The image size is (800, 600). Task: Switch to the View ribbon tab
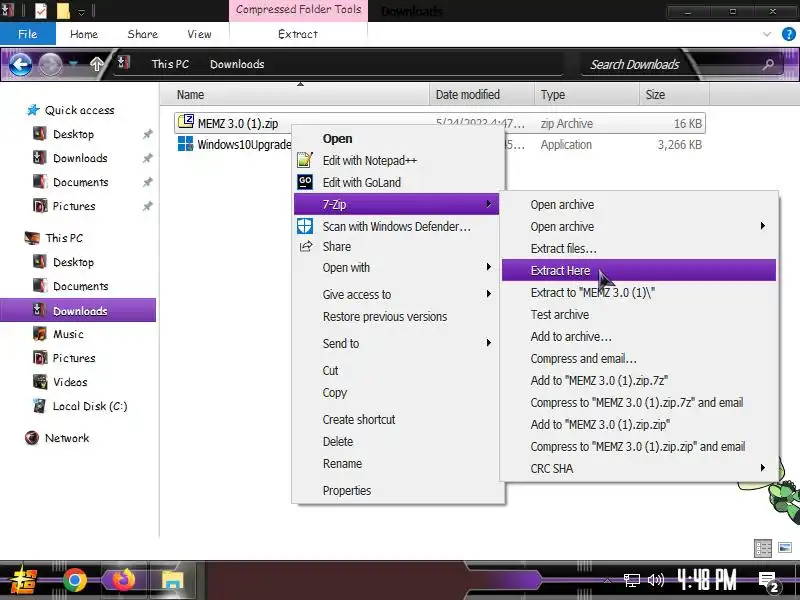(x=199, y=34)
